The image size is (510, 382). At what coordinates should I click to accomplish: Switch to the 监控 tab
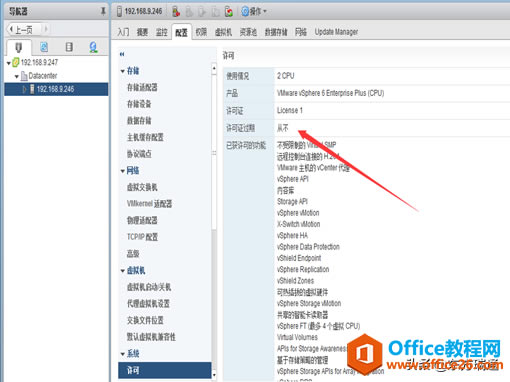pos(162,32)
